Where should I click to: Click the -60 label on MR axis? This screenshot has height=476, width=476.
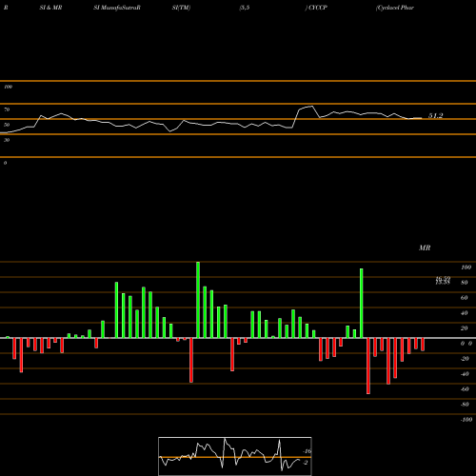click(x=465, y=389)
